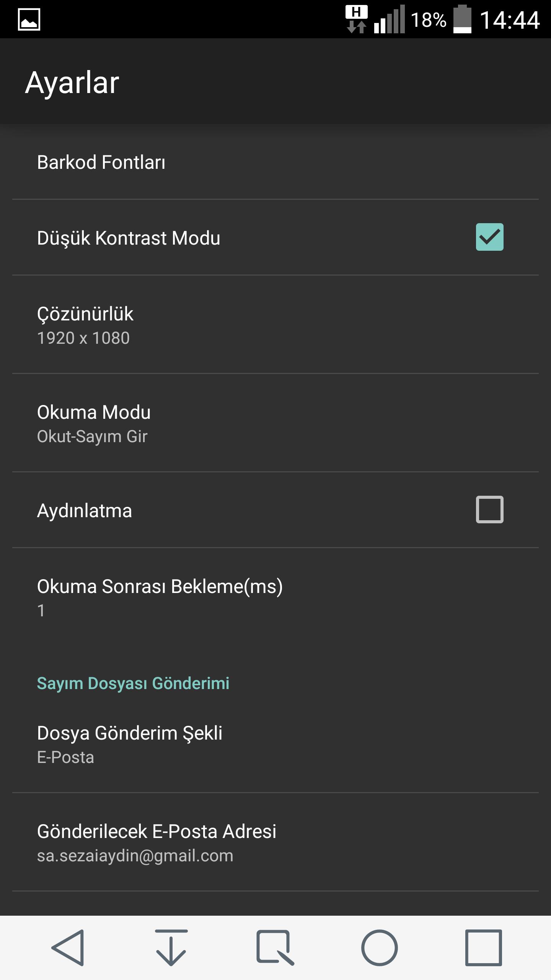Open Okuma Modu option list

(x=275, y=423)
